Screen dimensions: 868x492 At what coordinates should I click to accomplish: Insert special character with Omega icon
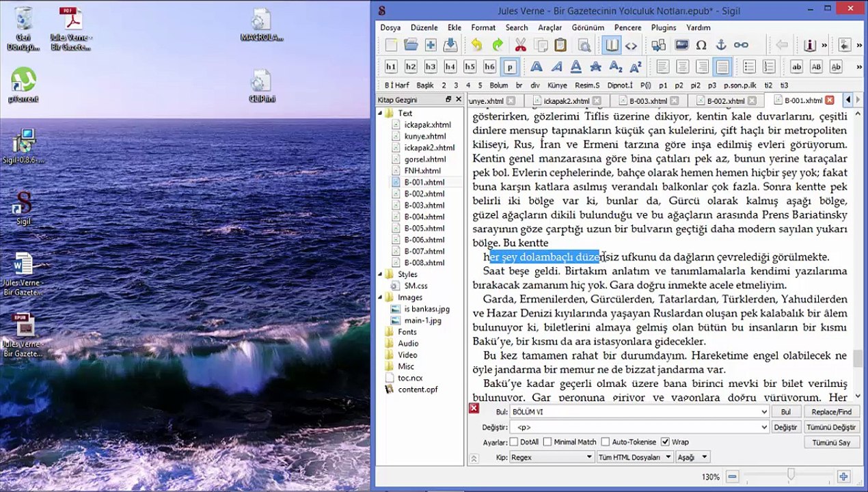click(701, 46)
